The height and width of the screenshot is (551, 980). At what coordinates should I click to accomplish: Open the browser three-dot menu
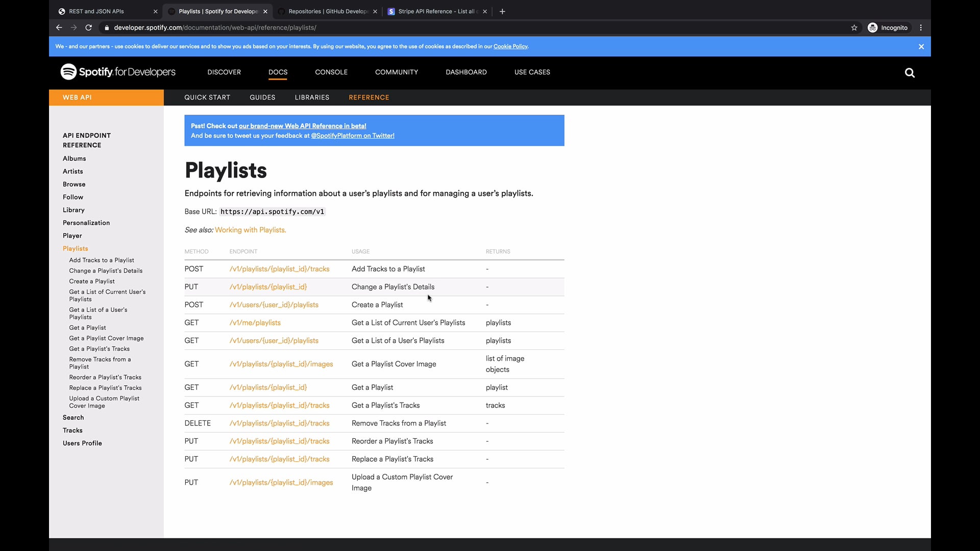tap(920, 28)
